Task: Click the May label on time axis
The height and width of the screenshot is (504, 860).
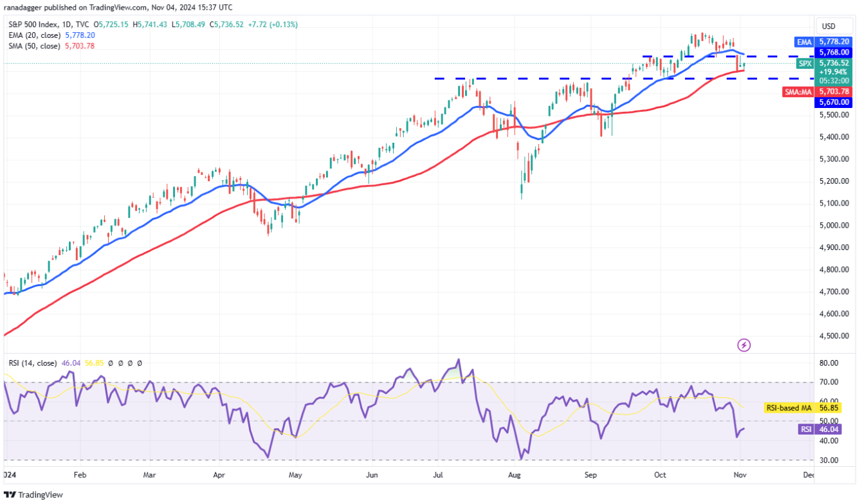Action: tap(295, 476)
